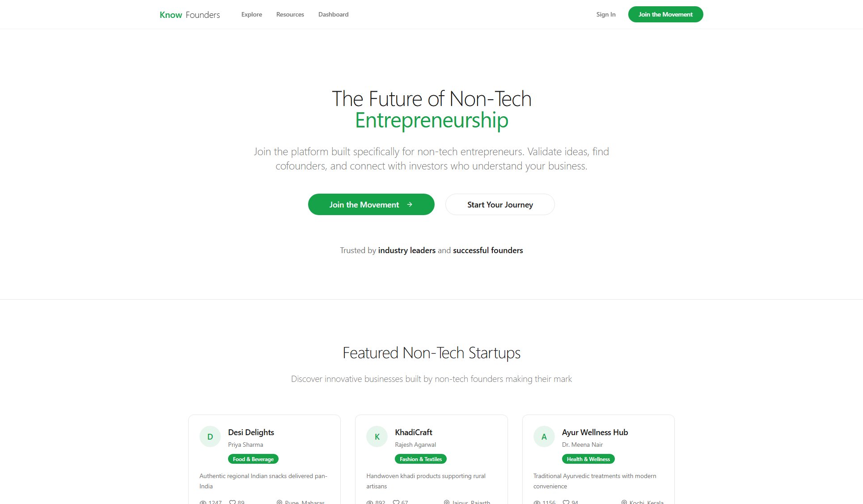The height and width of the screenshot is (504, 863).
Task: Click the D avatar on Desi Delights
Action: tap(210, 436)
